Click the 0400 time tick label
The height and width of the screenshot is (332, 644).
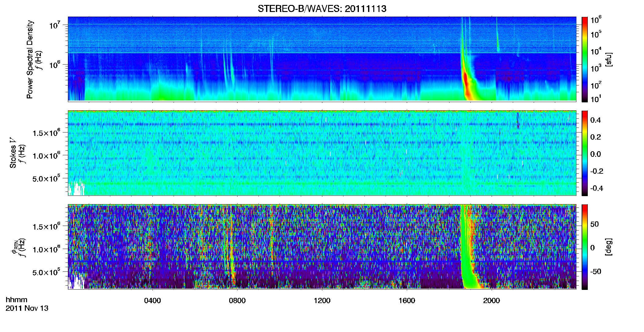pos(152,301)
